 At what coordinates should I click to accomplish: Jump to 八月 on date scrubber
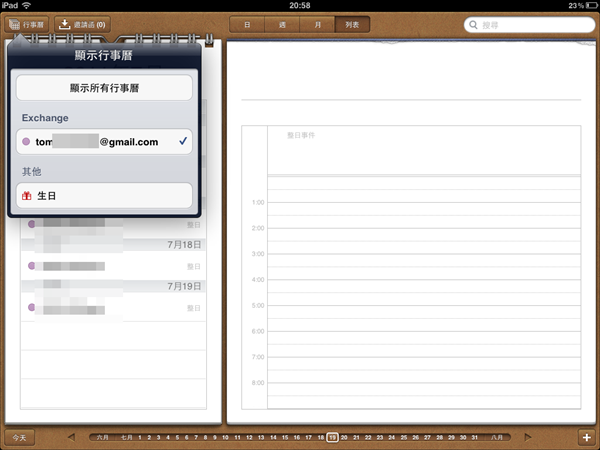(x=497, y=437)
